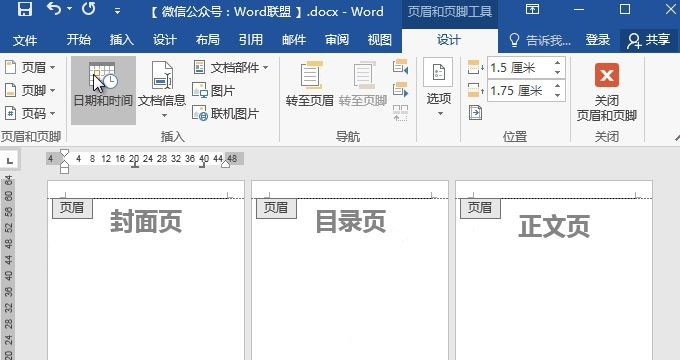This screenshot has height=360, width=680.
Task: Click the header-from-top distance icon
Action: pyautogui.click(x=475, y=68)
